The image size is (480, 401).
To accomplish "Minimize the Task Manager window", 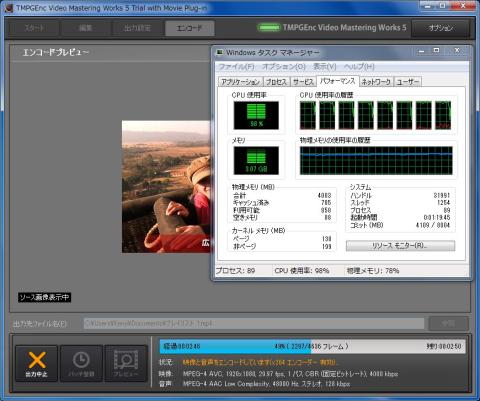I will click(422, 51).
